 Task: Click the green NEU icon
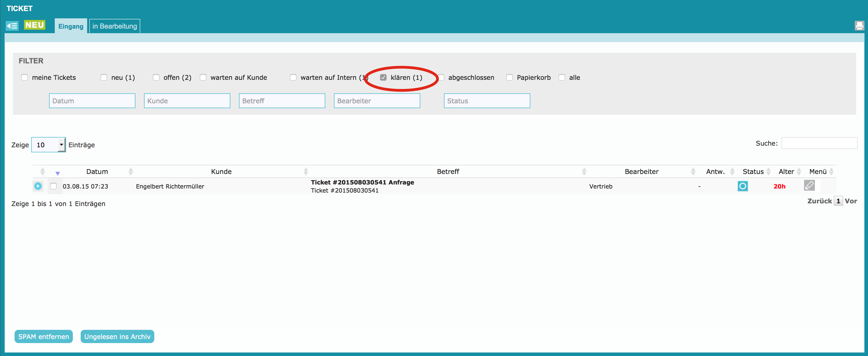pos(34,25)
